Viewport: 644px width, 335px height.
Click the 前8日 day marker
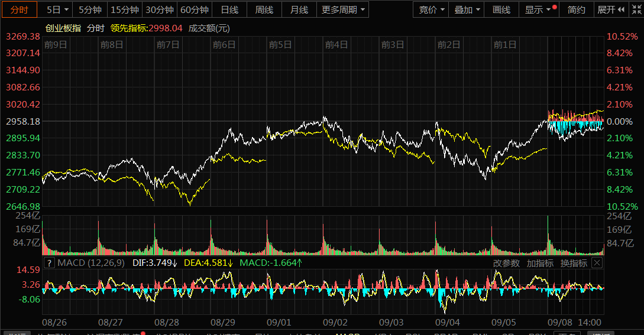point(112,45)
